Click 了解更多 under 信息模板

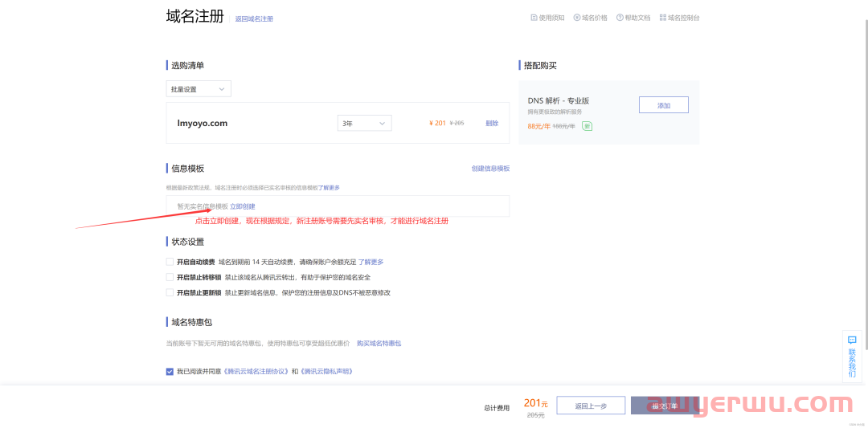tap(329, 188)
